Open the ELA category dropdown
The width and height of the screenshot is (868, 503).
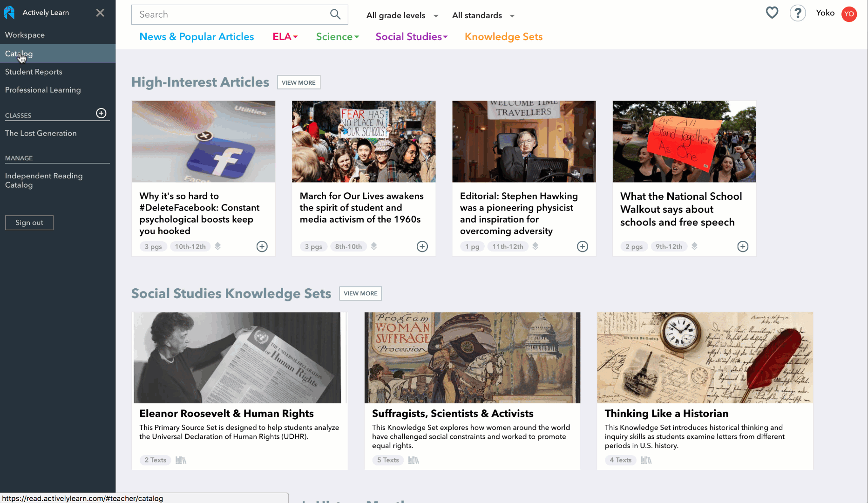tap(285, 37)
